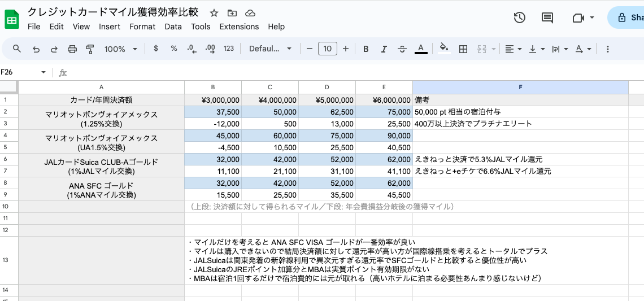Click the Share button
This screenshot has width=644, height=301.
coord(628,18)
